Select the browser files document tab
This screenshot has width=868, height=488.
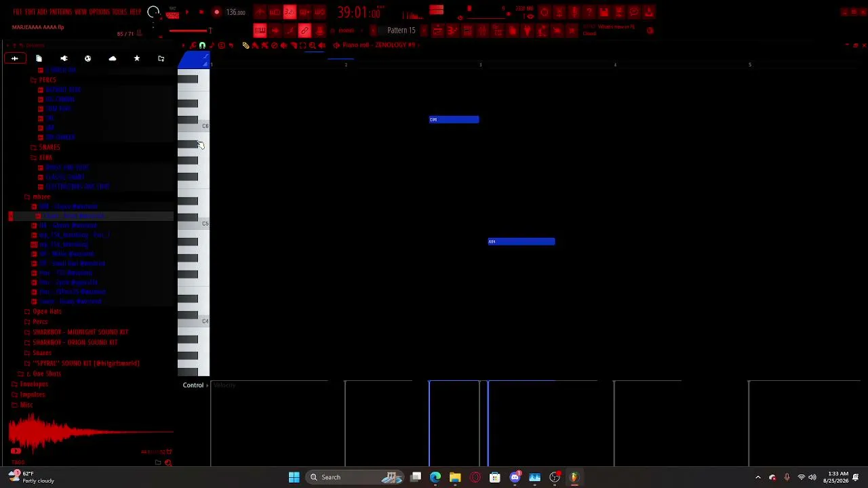point(39,58)
